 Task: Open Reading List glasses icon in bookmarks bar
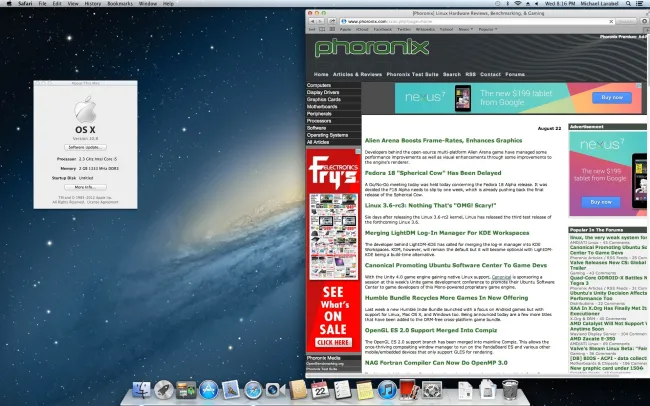click(x=311, y=29)
